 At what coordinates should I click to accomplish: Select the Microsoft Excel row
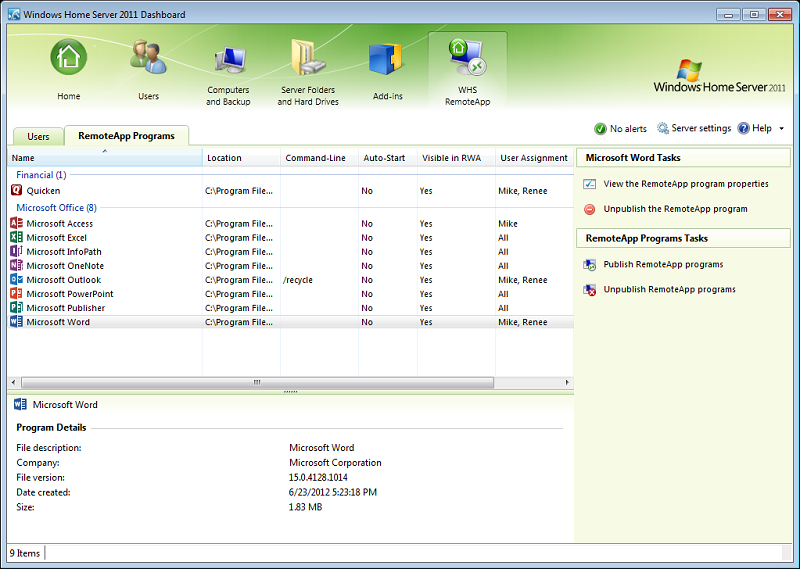click(x=291, y=237)
